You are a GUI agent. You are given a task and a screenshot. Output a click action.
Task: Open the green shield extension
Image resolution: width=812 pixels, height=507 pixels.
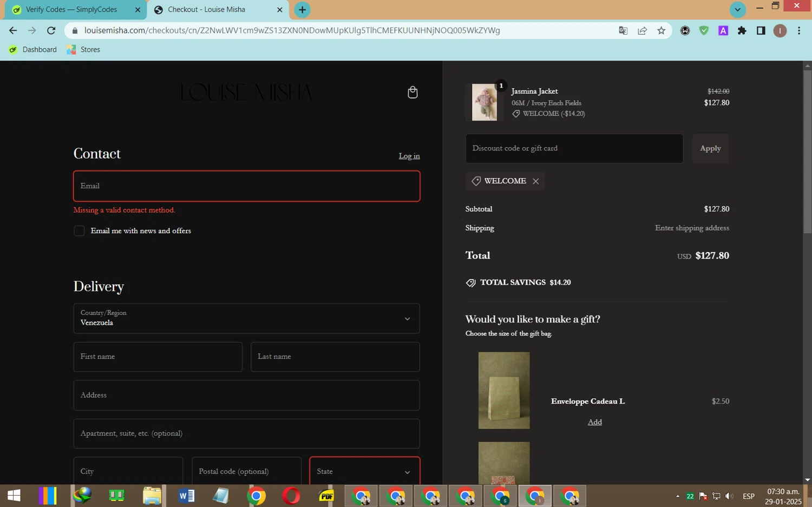tap(704, 31)
